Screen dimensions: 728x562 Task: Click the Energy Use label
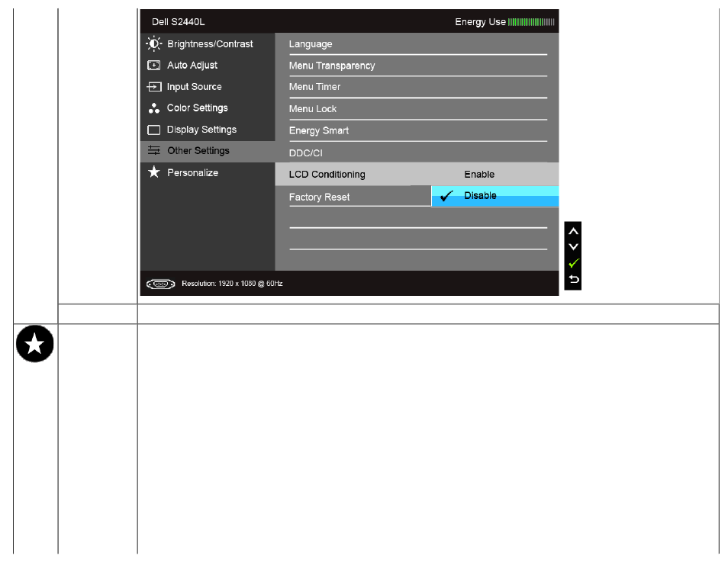pos(480,22)
